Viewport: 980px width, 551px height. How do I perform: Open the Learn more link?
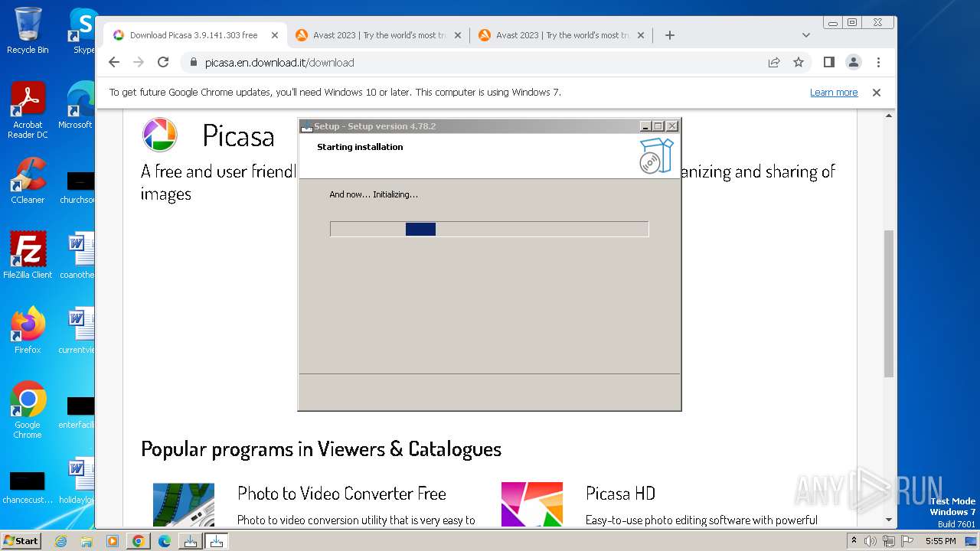coord(834,93)
